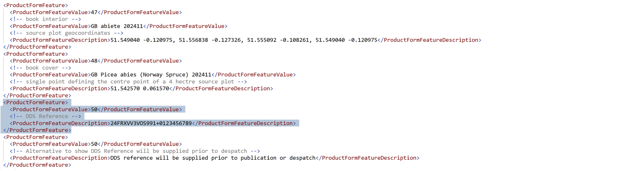Click the highlighted opening ProductFormFeature tag
The image size is (644, 171).
coord(36,103)
